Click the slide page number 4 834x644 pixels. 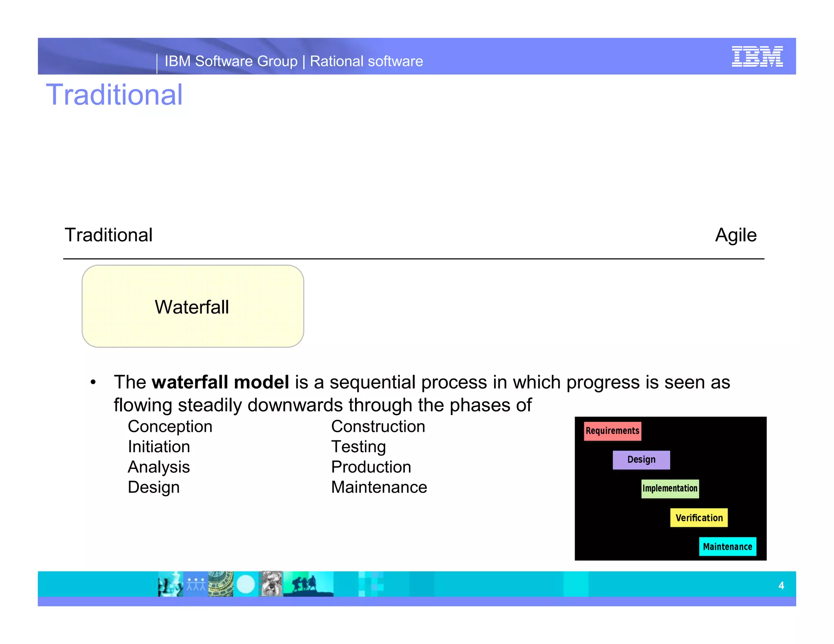click(x=781, y=586)
